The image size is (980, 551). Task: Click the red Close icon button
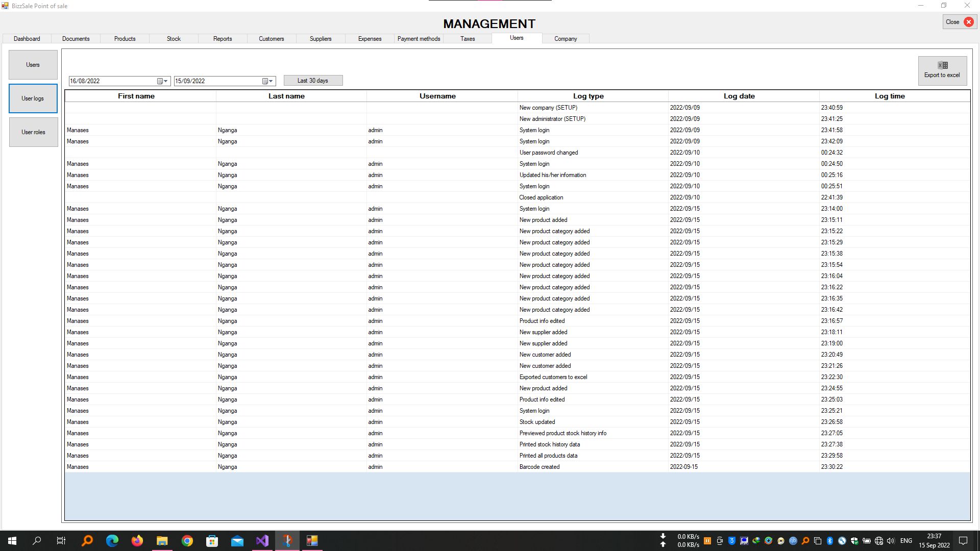tap(968, 22)
